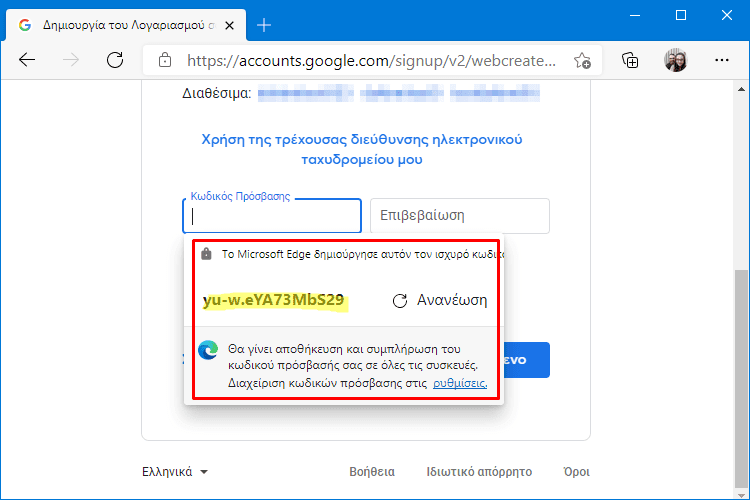Add this page to favorites star icon
Image resolution: width=750 pixels, height=500 pixels.
tap(582, 61)
